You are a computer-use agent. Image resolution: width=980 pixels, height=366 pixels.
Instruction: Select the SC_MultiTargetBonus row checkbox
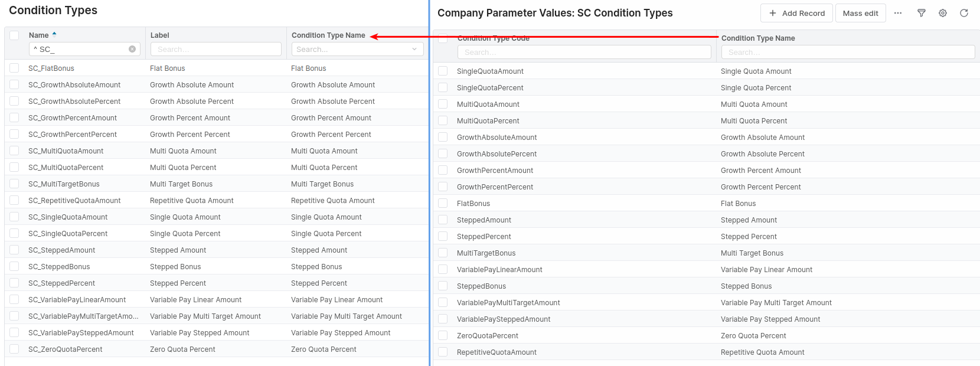(x=14, y=184)
